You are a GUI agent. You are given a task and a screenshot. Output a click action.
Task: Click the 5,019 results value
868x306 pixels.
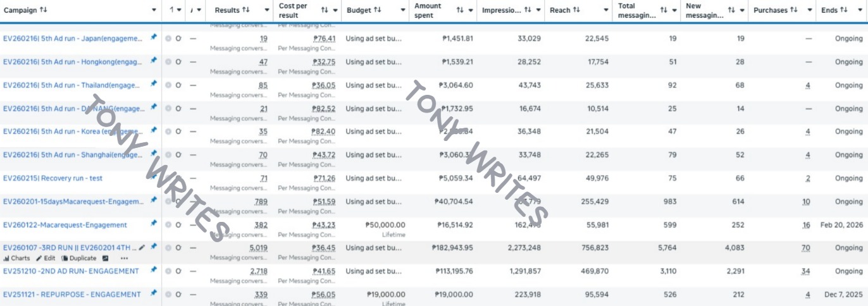(259, 248)
